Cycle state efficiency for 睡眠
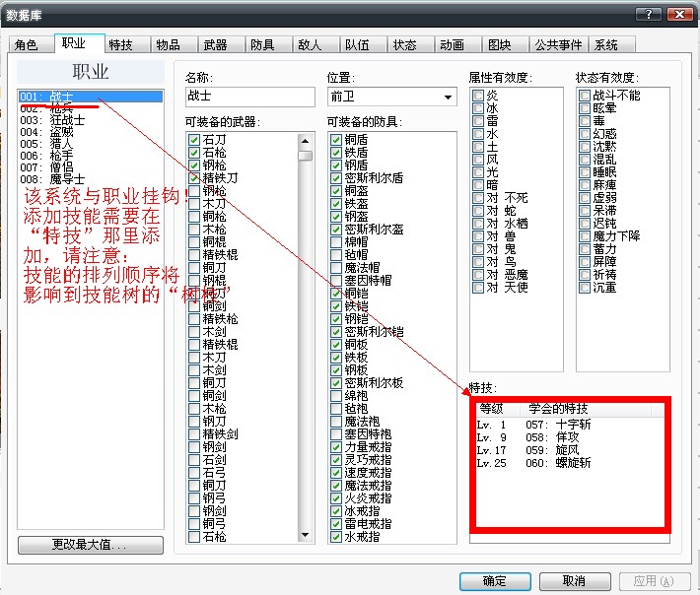The image size is (700, 595). [585, 172]
